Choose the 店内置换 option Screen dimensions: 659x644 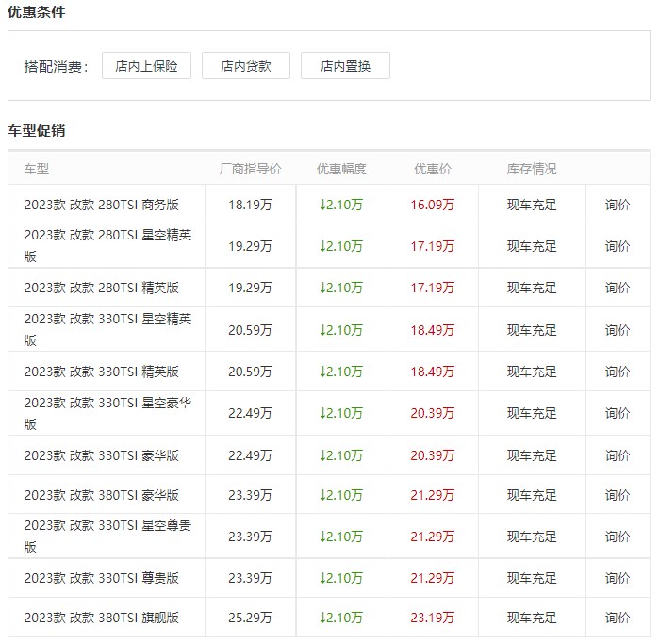pos(345,66)
